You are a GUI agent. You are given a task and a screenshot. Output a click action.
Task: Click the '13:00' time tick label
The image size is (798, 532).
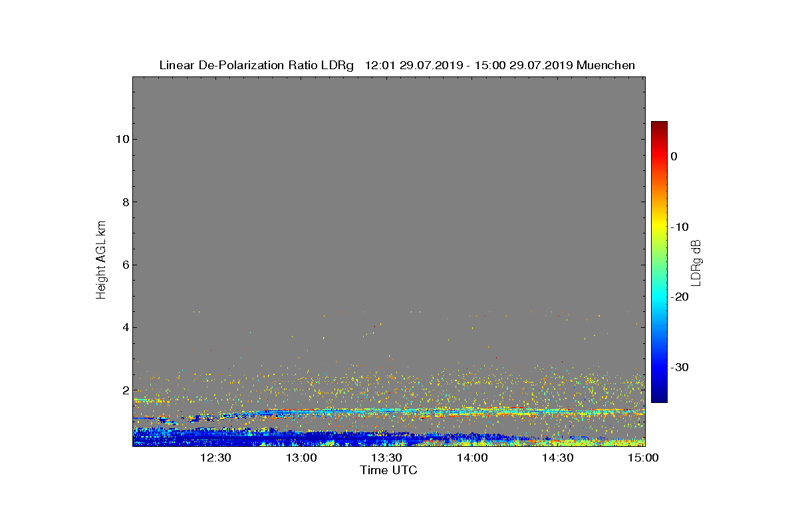click(301, 458)
